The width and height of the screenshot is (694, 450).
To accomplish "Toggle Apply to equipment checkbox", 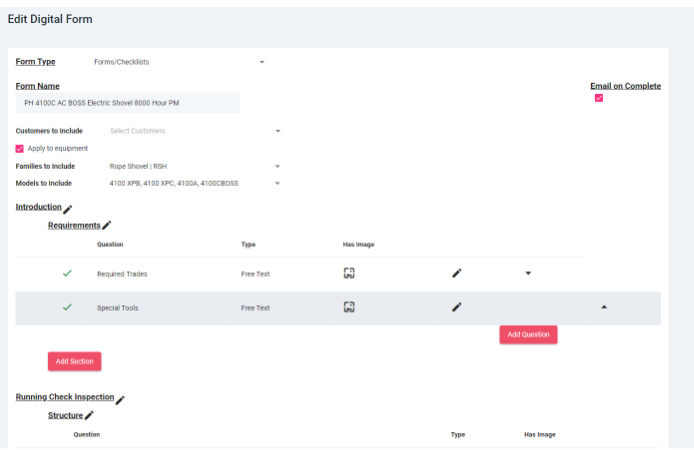I will tap(20, 148).
